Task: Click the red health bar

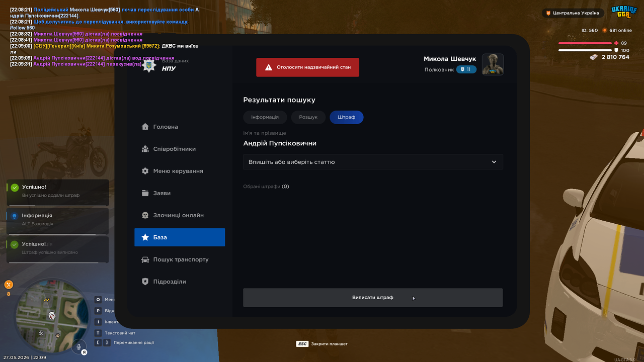Action: click(585, 43)
